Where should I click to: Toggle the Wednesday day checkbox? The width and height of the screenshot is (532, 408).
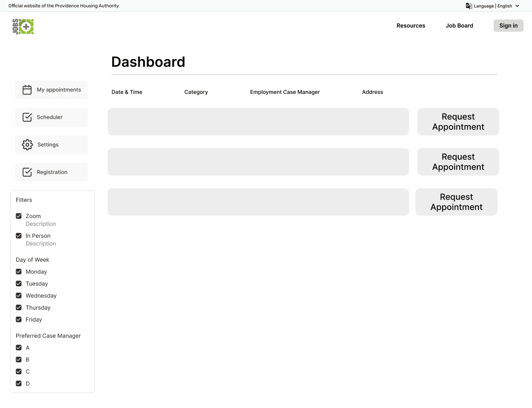pyautogui.click(x=19, y=296)
